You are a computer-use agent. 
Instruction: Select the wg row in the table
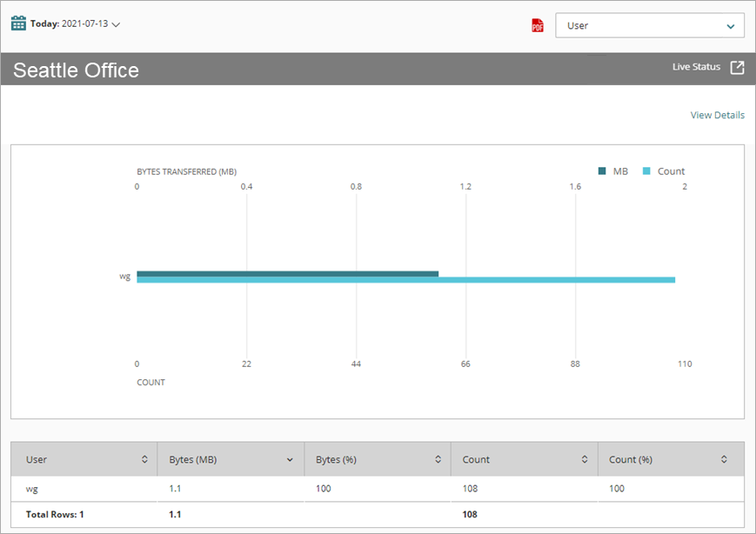coord(32,489)
